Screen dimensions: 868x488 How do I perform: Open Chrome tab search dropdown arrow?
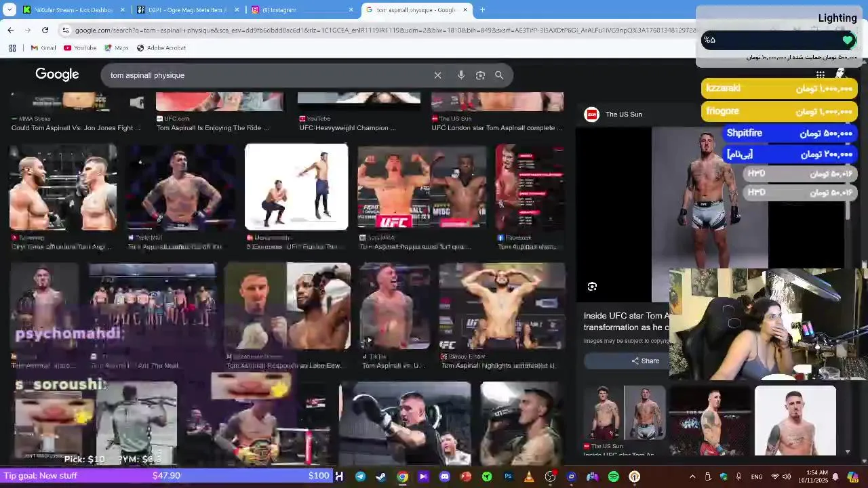(x=9, y=9)
